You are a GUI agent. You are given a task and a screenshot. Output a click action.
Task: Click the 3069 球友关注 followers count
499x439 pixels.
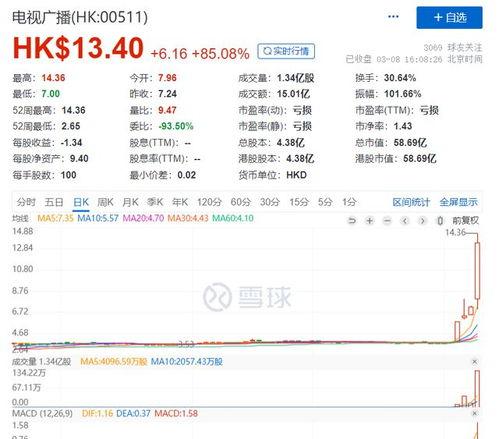pos(453,48)
